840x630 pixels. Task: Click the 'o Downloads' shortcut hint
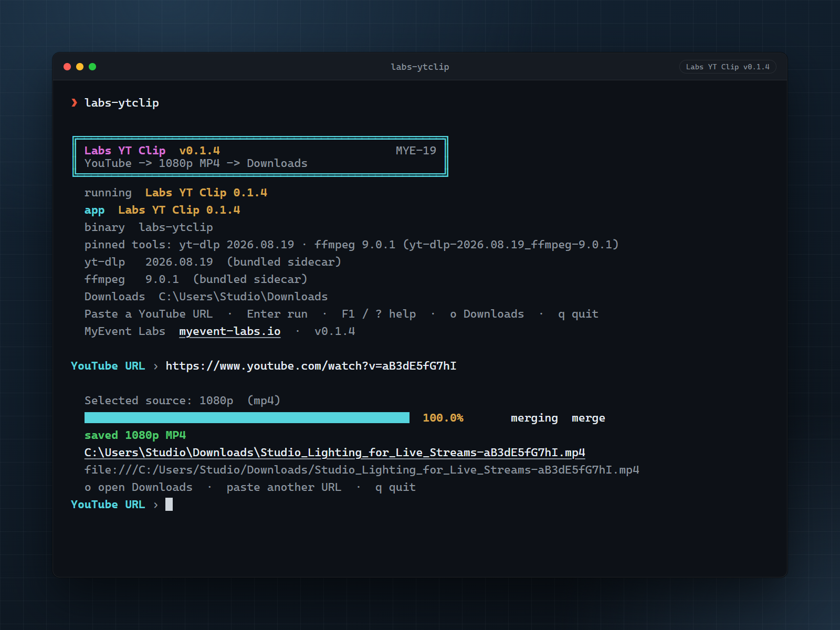tap(487, 314)
